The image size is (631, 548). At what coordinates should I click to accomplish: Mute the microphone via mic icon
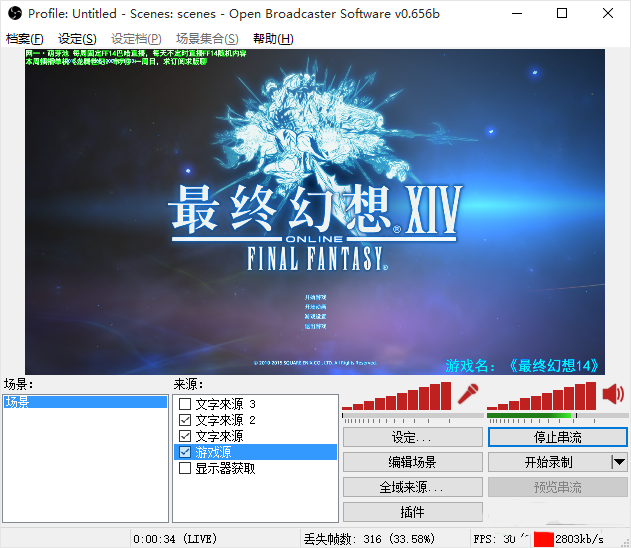click(x=468, y=394)
